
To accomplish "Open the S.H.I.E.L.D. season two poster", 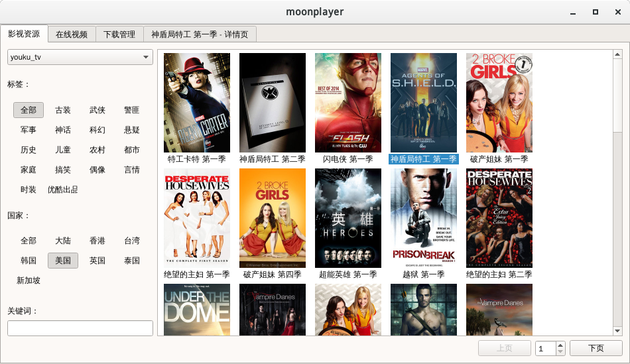I will tap(273, 103).
